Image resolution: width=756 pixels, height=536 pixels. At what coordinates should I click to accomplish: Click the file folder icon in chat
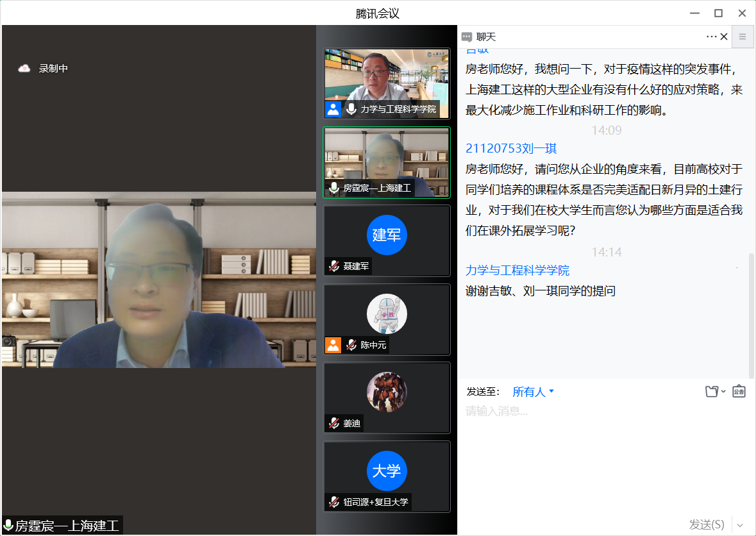(711, 392)
